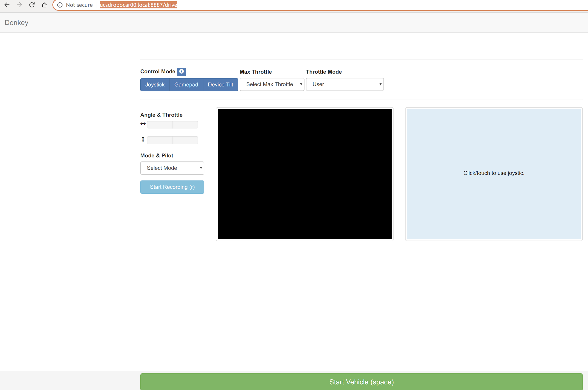Switch control mode to Gamepad
Image resolution: width=588 pixels, height=390 pixels.
186,85
